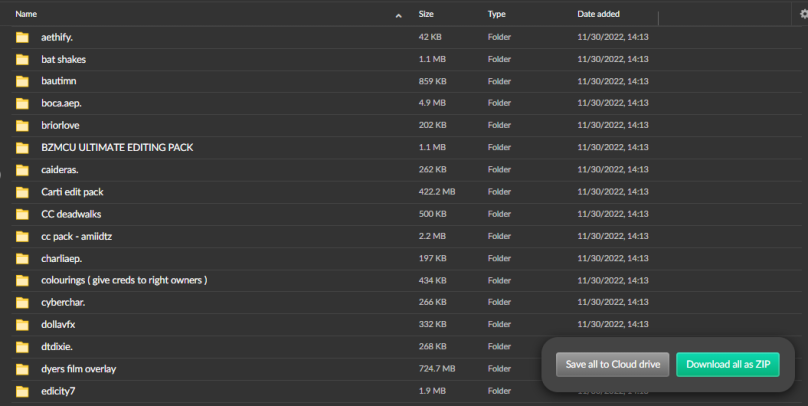Open the aethify. folder icon

coord(22,37)
